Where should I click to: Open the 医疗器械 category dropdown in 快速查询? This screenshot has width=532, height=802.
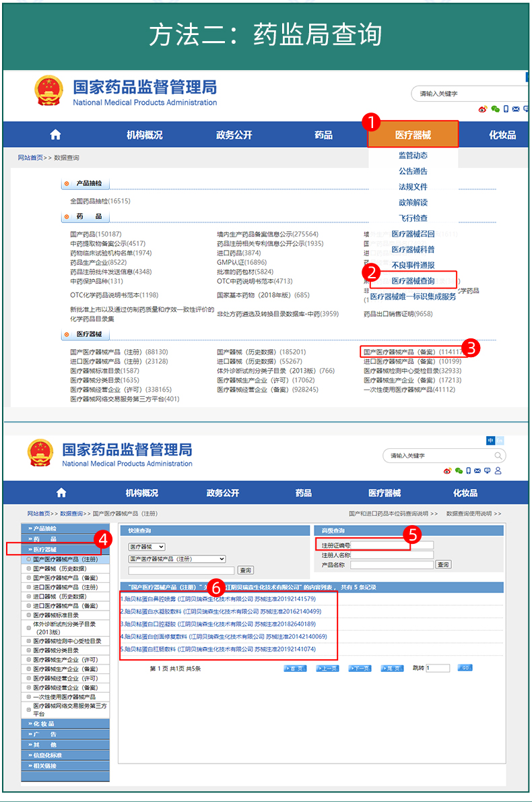(147, 547)
